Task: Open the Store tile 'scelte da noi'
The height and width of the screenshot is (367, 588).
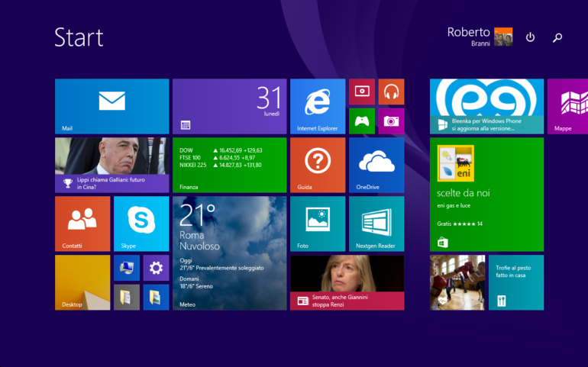Action: (x=486, y=195)
